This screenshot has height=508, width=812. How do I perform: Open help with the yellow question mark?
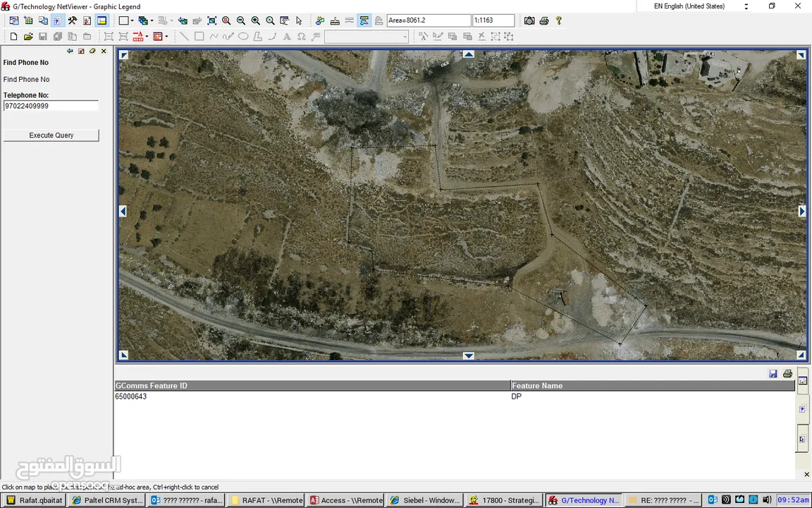pyautogui.click(x=559, y=21)
